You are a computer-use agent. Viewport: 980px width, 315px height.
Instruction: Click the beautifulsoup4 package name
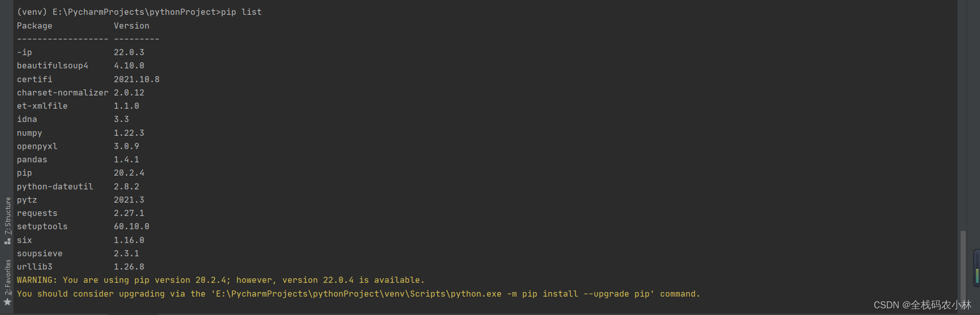[x=53, y=66]
